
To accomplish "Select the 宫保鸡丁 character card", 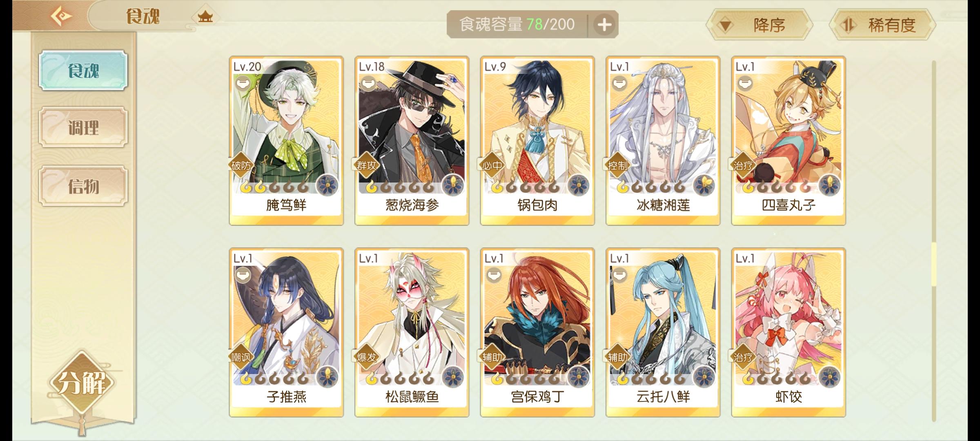I will 537,332.
